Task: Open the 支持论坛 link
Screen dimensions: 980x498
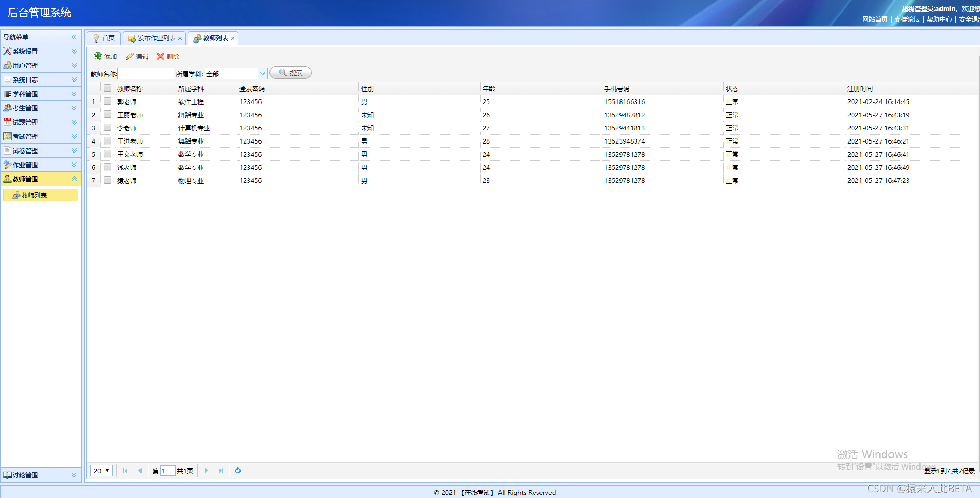Action: (x=907, y=19)
